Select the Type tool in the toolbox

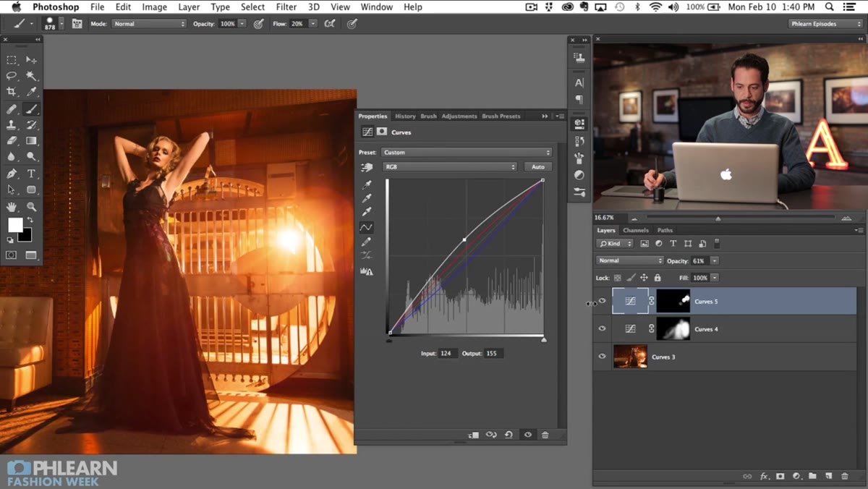tap(31, 174)
